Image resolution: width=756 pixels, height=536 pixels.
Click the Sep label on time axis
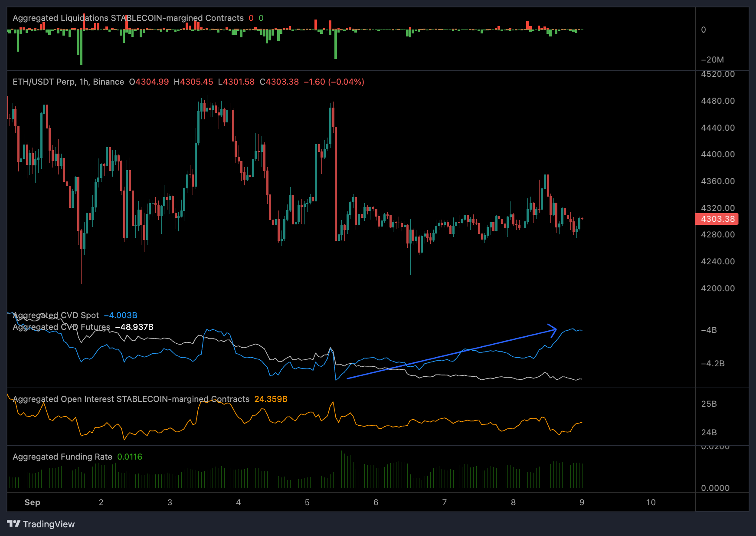pos(32,503)
